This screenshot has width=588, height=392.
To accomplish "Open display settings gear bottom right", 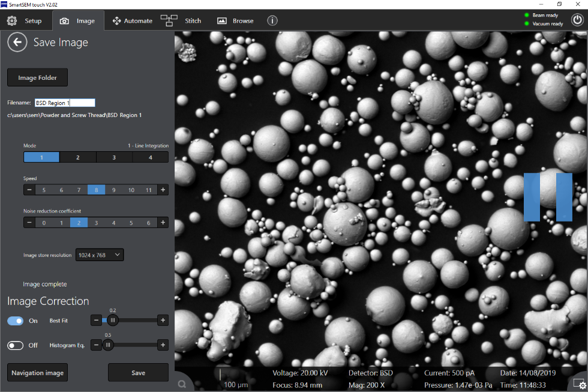I will [578, 383].
